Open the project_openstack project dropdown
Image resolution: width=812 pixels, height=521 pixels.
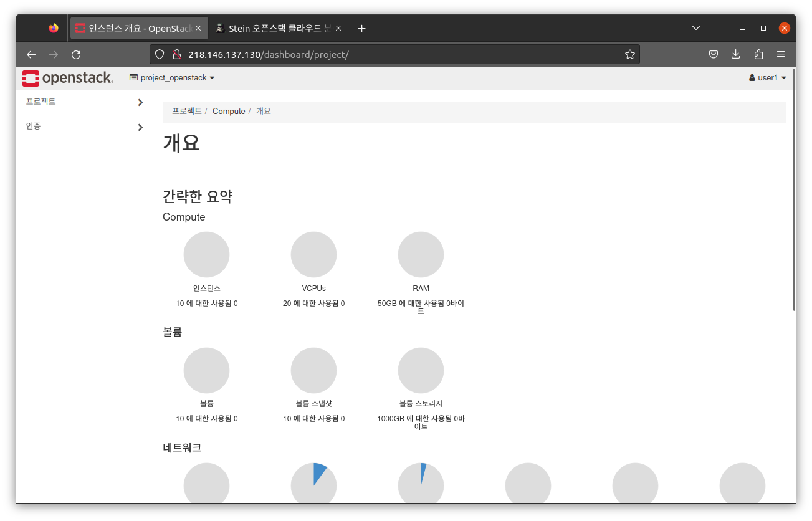(172, 78)
